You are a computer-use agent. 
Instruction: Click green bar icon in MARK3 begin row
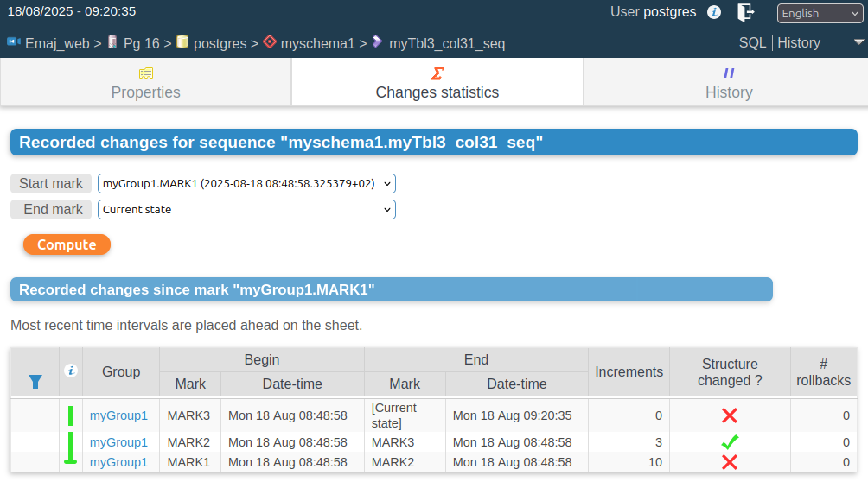[70, 415]
